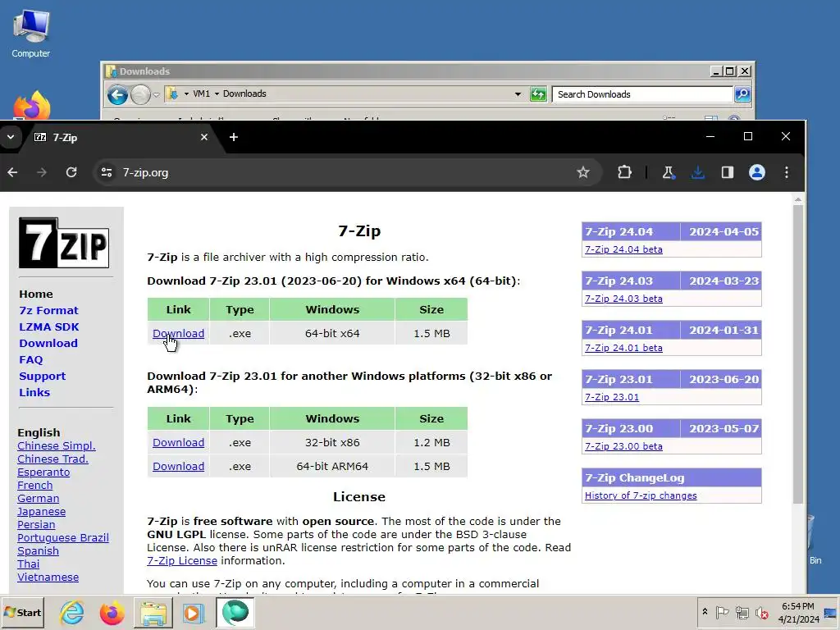The height and width of the screenshot is (630, 840).
Task: Show hidden system tray icons
Action: coord(705,612)
